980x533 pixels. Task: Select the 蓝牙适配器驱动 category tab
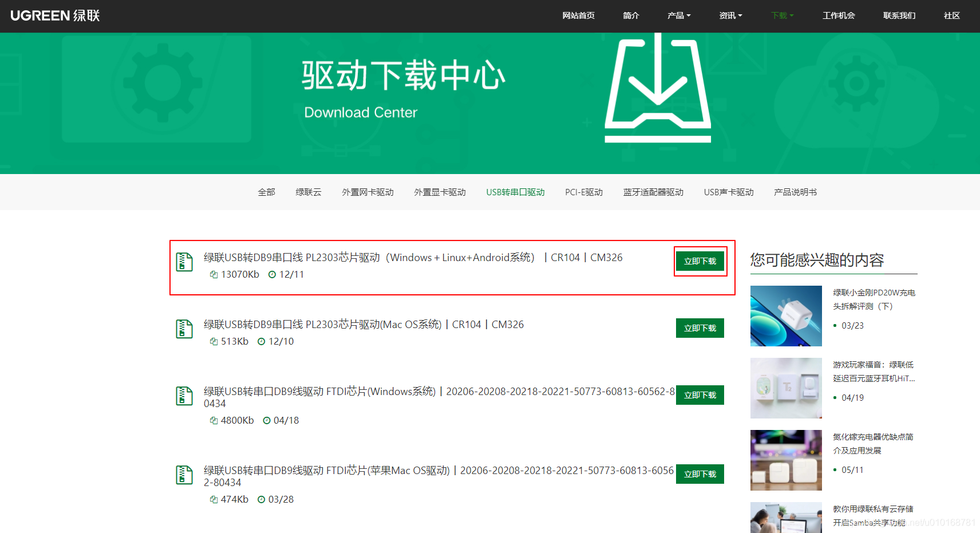pyautogui.click(x=654, y=192)
